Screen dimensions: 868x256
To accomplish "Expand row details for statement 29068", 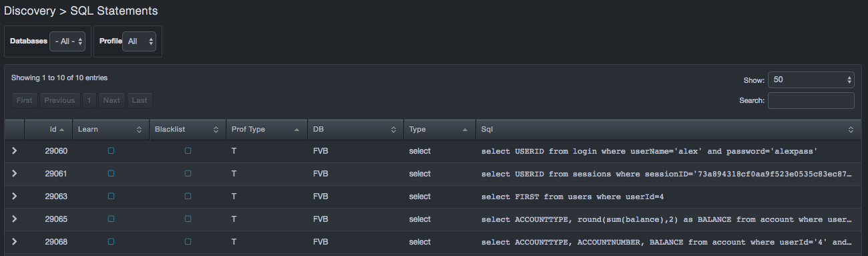I will [x=15, y=241].
